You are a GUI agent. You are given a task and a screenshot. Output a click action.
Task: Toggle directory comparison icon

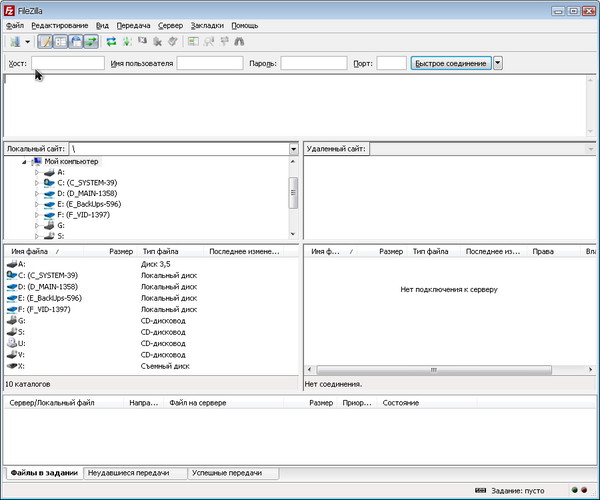tap(209, 42)
